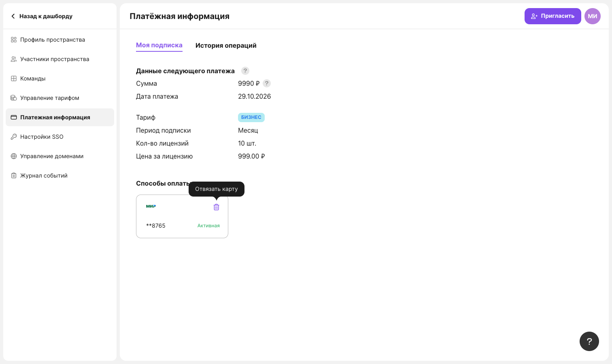This screenshot has width=612, height=364.
Task: Go to Команды in the sidebar
Action: (60, 78)
